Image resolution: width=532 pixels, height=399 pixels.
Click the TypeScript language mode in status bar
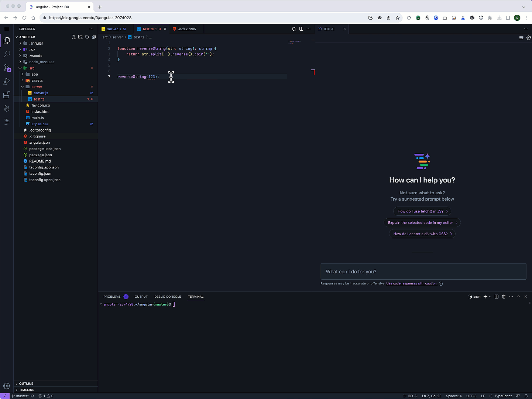503,396
